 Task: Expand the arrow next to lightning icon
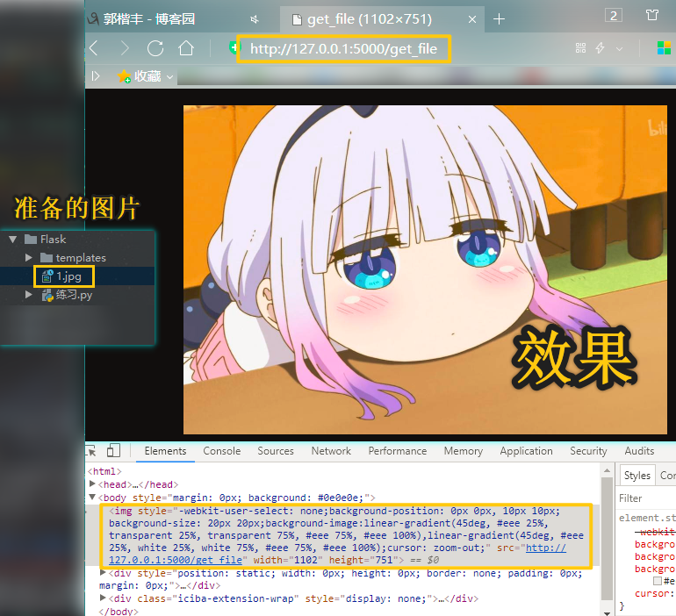[620, 48]
